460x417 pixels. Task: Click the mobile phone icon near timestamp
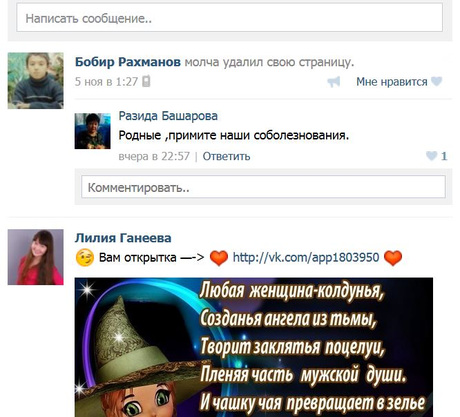[x=146, y=81]
